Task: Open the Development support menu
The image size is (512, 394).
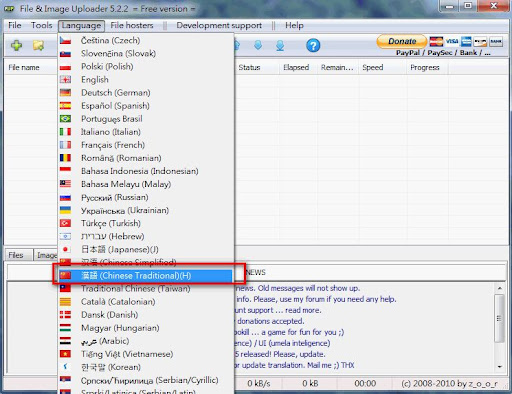Action: click(x=219, y=25)
